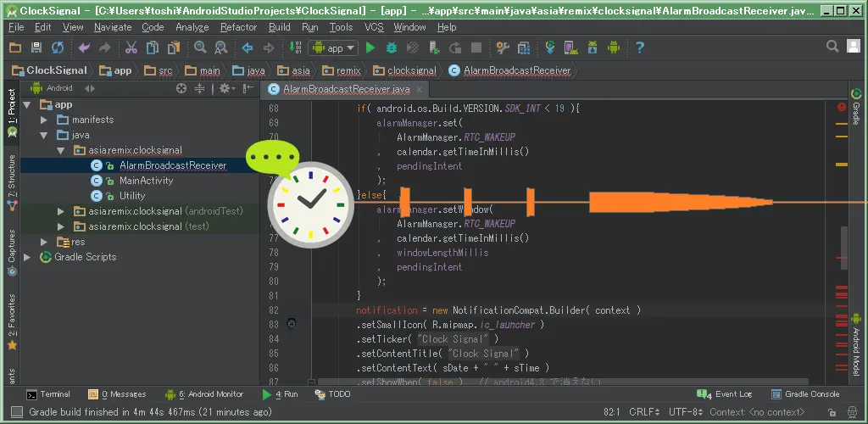Toggle the Android Model side panel
This screenshot has height=424, width=868.
click(x=856, y=344)
